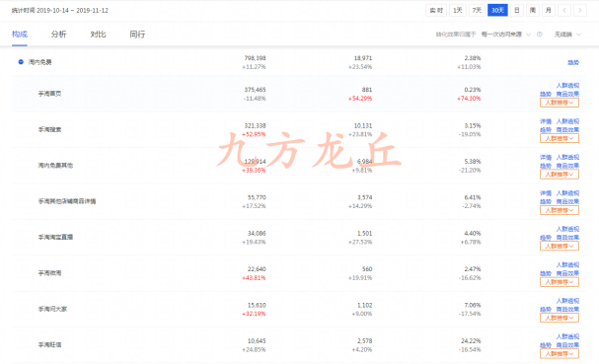Screen dimensions: 599x364
Task: Open 商品效果 for 手淘首页 row
Action: [x=567, y=94]
